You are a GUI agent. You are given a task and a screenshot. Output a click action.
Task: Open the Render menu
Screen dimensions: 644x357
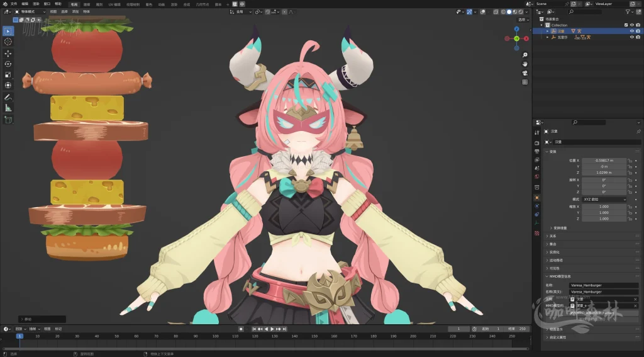(x=36, y=4)
